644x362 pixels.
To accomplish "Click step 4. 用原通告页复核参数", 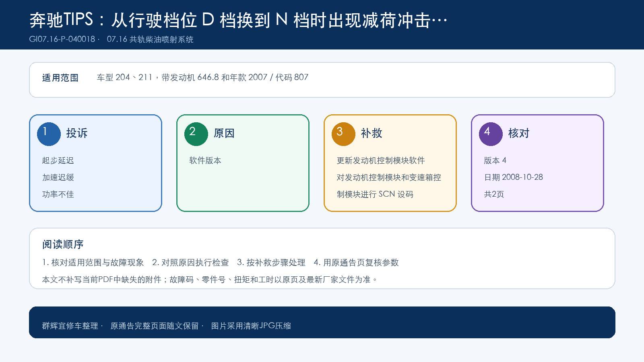I will 356,263.
